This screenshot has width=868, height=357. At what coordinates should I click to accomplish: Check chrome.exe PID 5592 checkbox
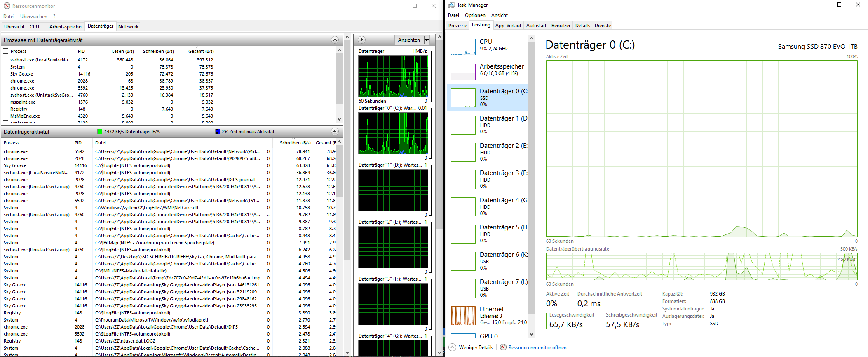[x=6, y=88]
